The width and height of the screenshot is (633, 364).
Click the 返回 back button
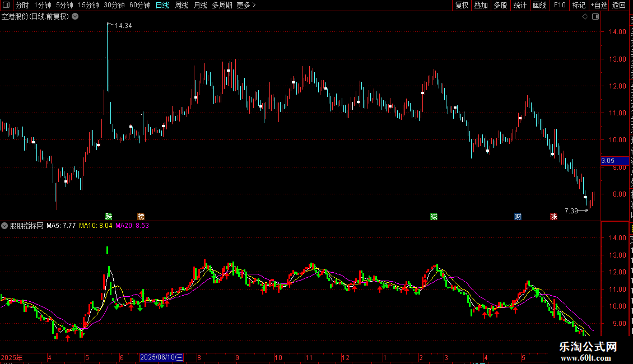click(x=619, y=5)
